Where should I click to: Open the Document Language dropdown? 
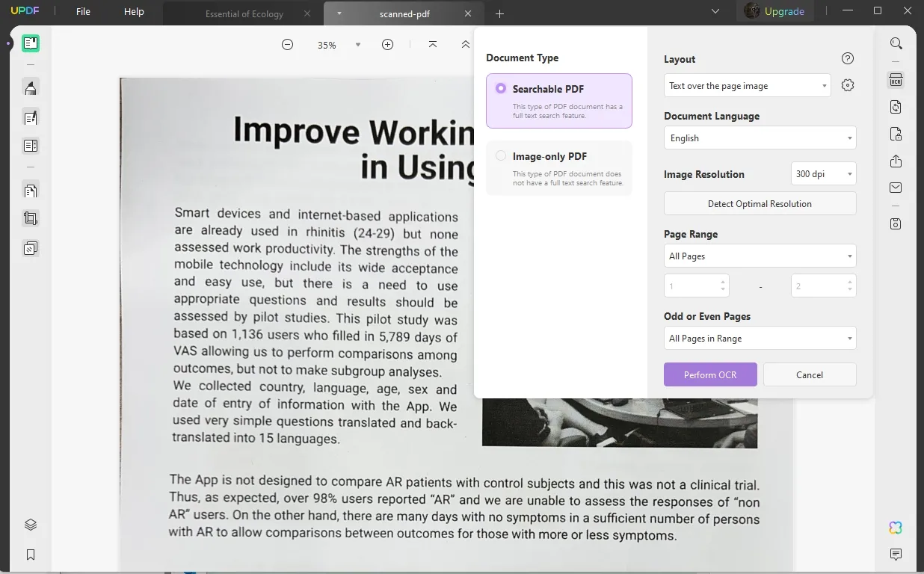760,138
